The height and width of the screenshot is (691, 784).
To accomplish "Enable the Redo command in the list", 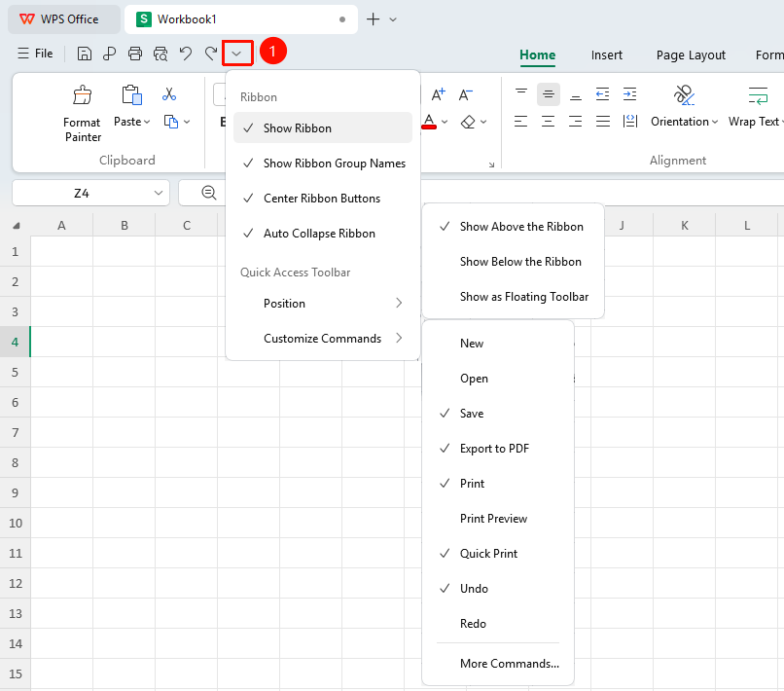I will 498,624.
